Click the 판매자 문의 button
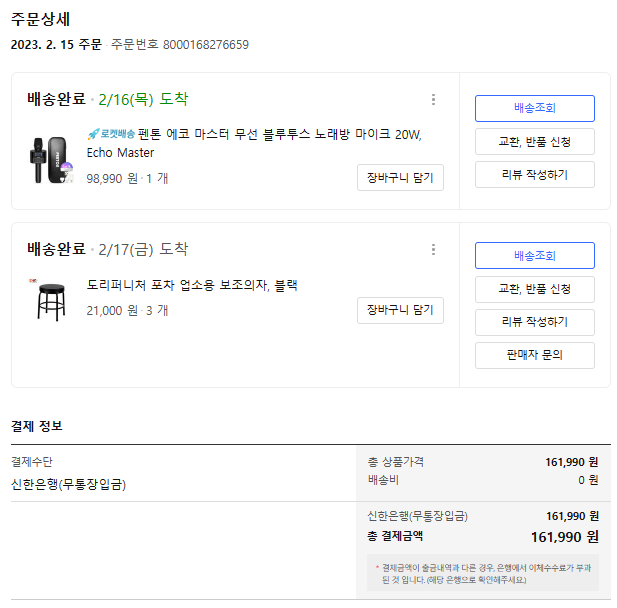Screen dimensions: 617x608 point(534,355)
